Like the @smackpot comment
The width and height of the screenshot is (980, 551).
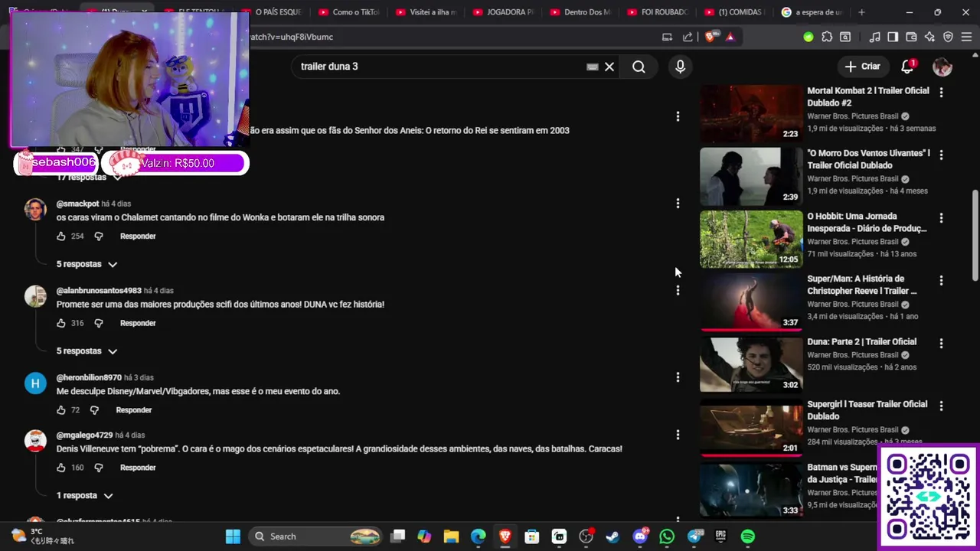[61, 236]
